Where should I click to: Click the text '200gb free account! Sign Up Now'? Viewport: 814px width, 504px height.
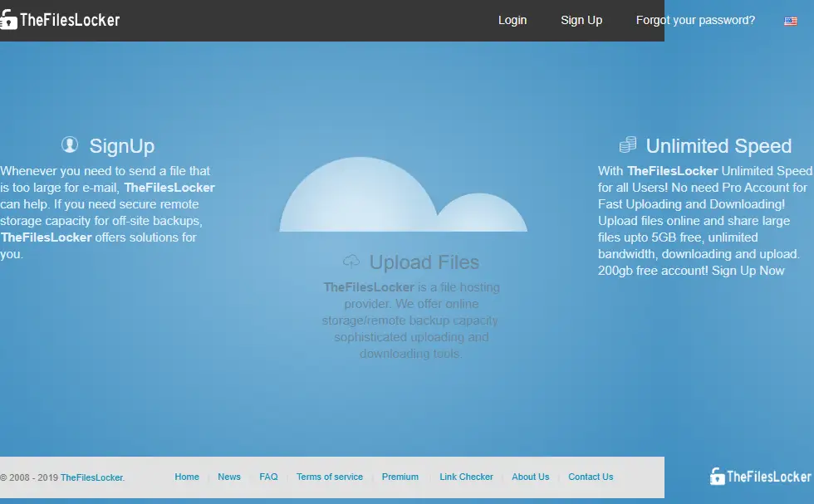[691, 271]
